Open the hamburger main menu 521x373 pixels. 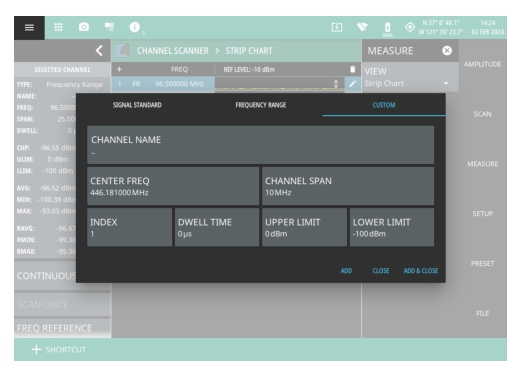tap(29, 27)
